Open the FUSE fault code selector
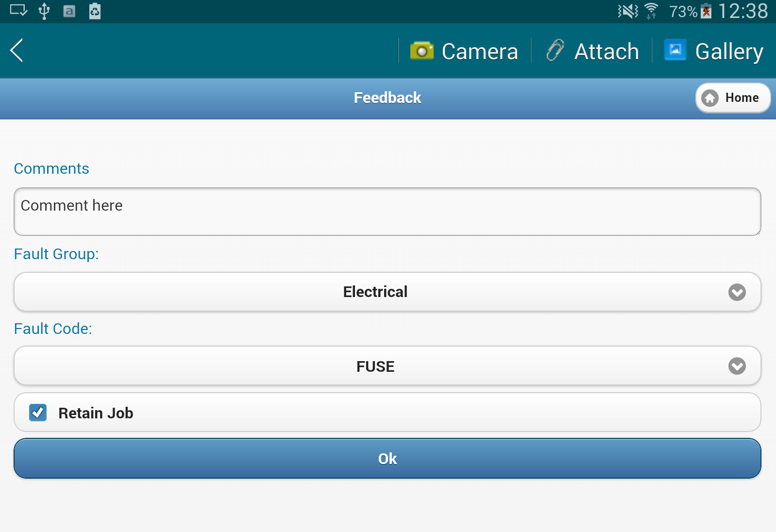Screen dimensions: 776x532 [375, 366]
